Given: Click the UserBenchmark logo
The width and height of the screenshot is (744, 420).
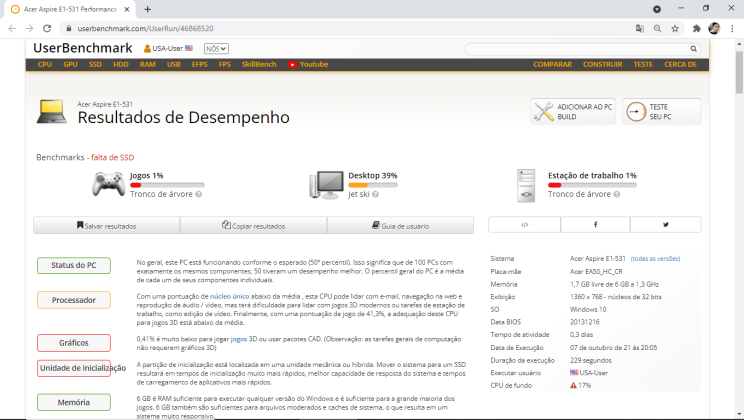Looking at the screenshot, I should [x=83, y=48].
